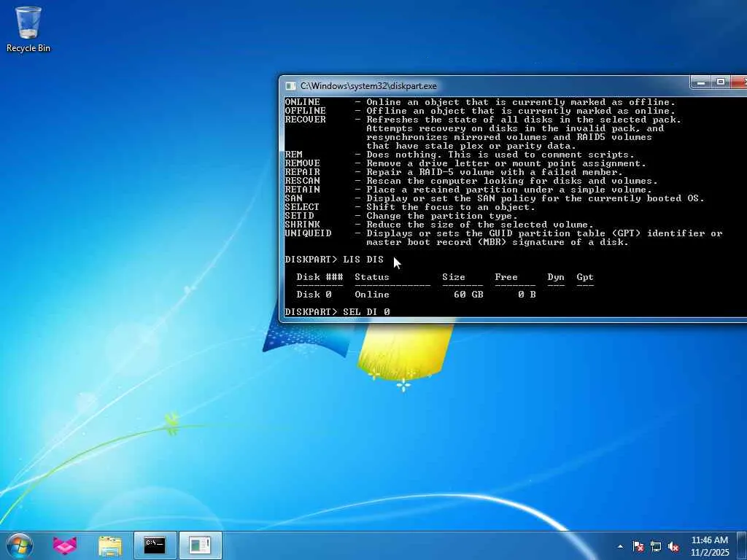This screenshot has width=747, height=560.
Task: Show hidden system tray icons arrow
Action: pyautogui.click(x=620, y=546)
